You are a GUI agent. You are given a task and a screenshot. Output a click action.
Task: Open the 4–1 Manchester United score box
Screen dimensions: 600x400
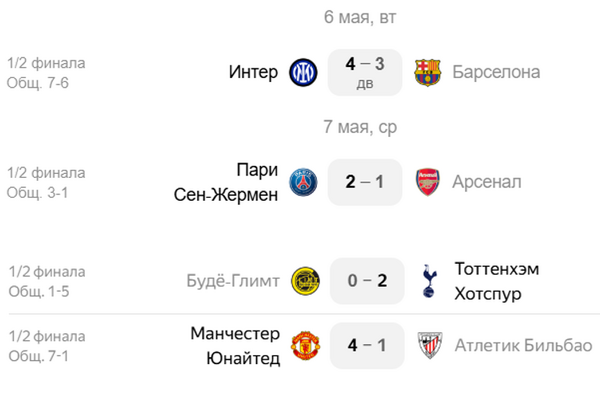pos(367,346)
